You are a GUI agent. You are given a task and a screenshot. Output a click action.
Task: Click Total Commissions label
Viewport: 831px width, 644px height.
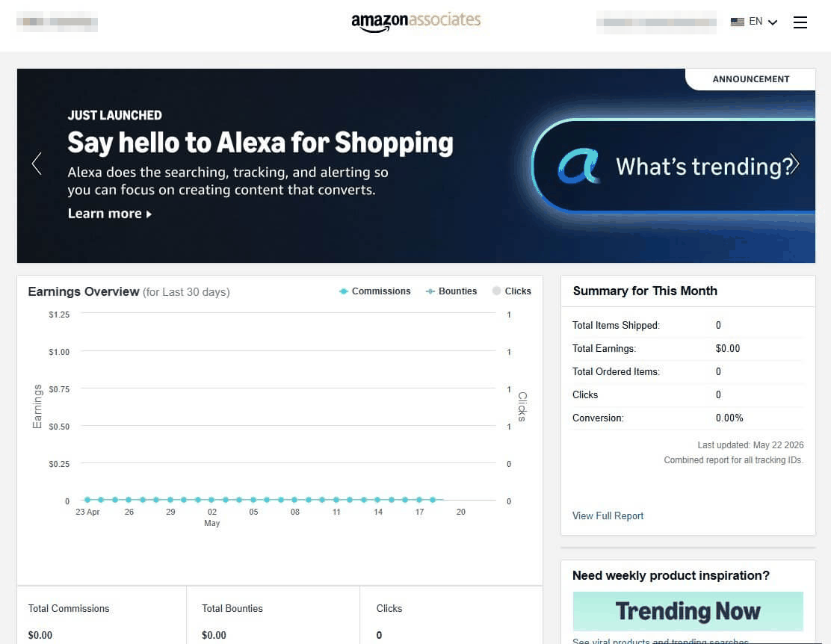tap(68, 608)
